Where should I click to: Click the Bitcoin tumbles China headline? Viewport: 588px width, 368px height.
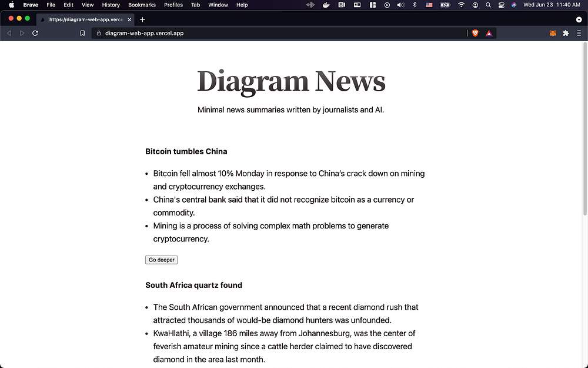click(186, 151)
